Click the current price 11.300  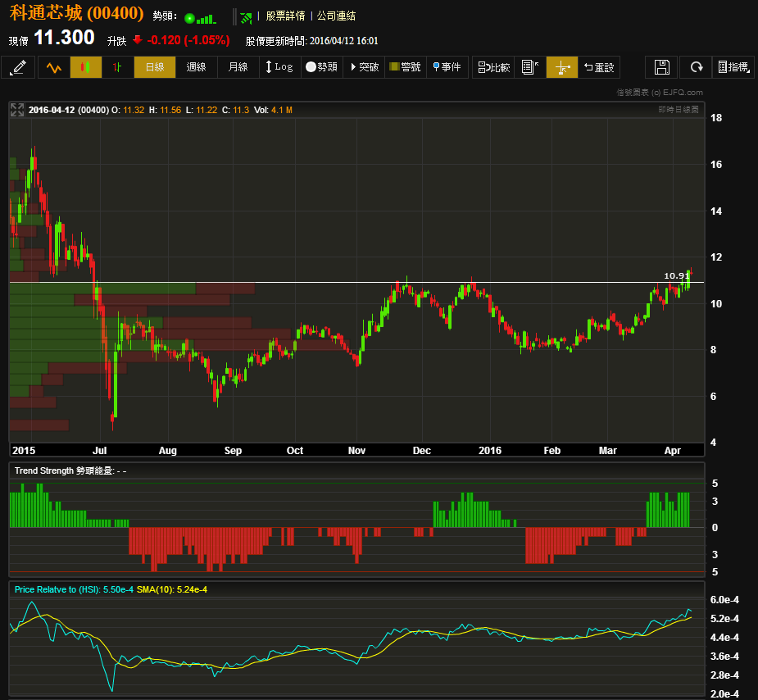click(x=64, y=37)
